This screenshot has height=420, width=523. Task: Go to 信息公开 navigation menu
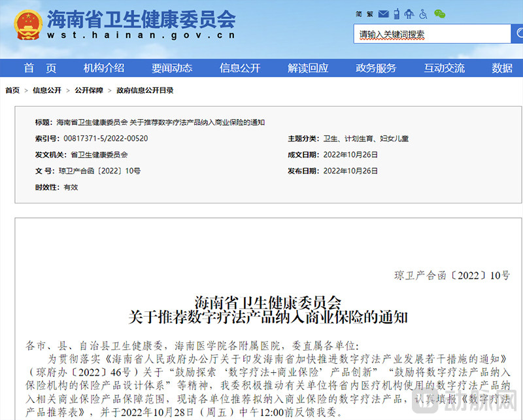click(x=240, y=68)
